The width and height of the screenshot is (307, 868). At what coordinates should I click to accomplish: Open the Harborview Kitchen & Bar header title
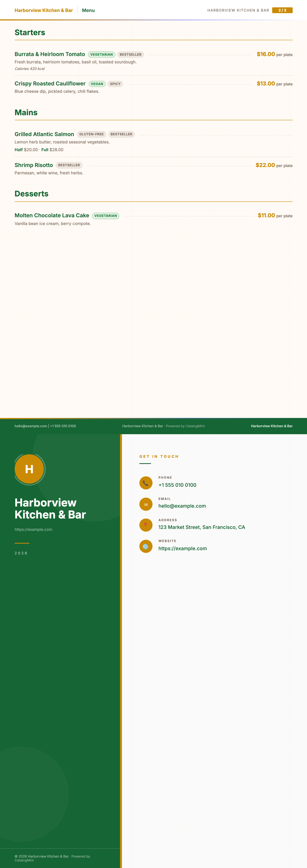click(x=44, y=10)
